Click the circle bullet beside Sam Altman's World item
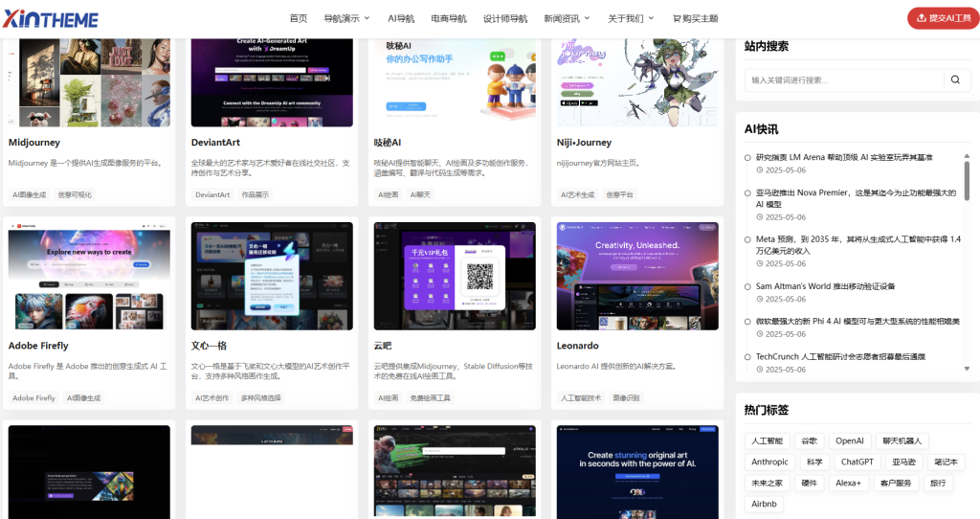The width and height of the screenshot is (980, 519). [747, 287]
